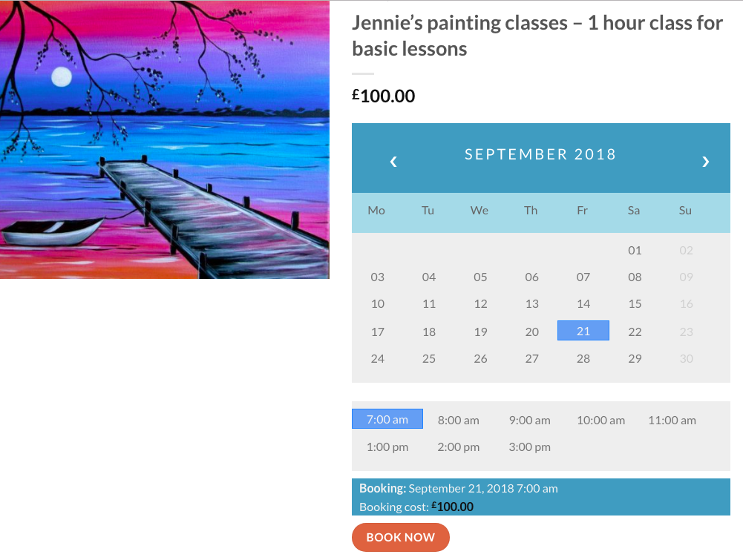Choose the 8:00 am time slot
Viewport: 743px width, 560px height.
(x=458, y=420)
